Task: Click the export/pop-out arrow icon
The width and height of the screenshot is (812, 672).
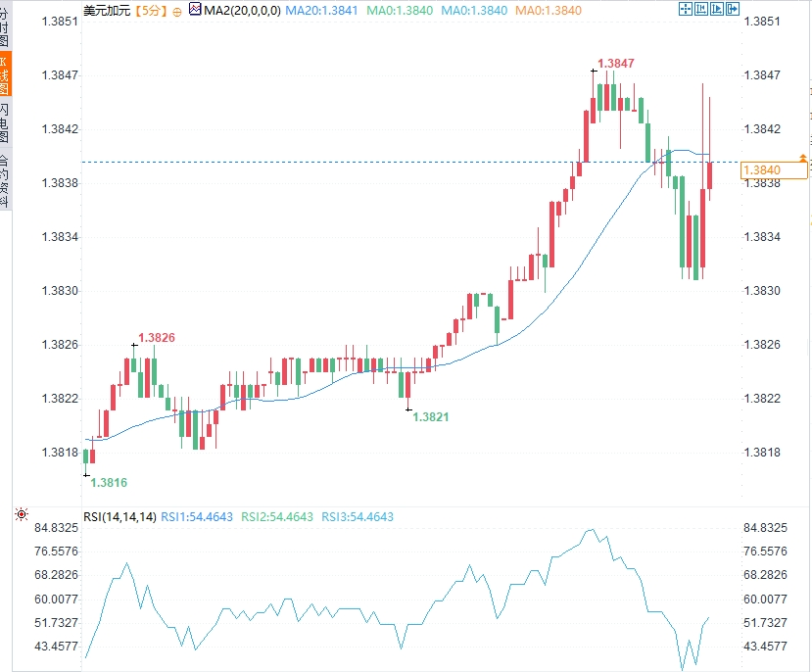Action: (x=733, y=9)
